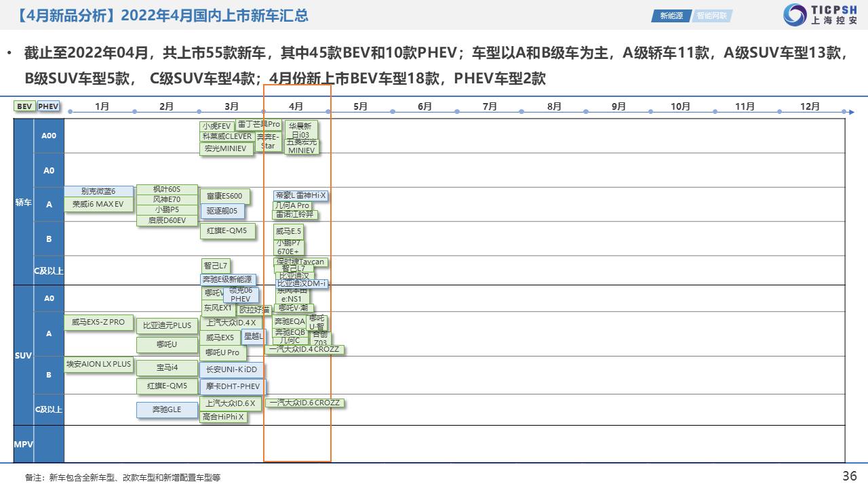868x488 pixels.
Task: Toggle the blue PHEV legend box
Action: point(48,106)
